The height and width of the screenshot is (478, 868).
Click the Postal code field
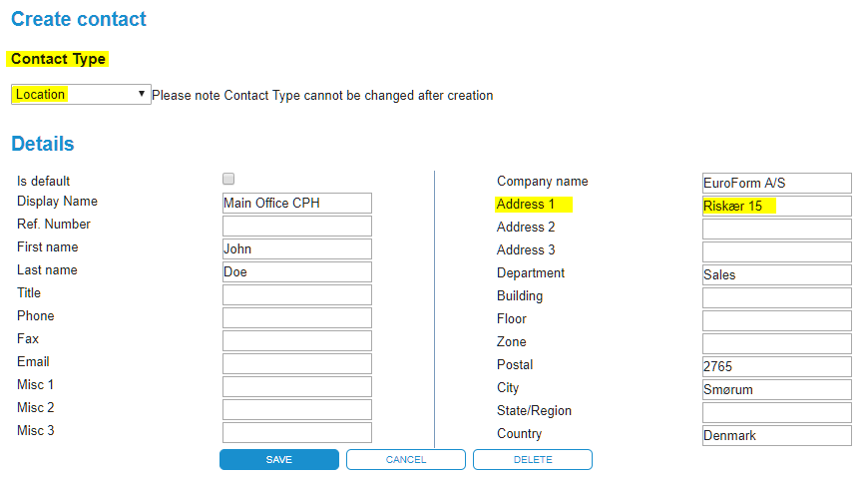[776, 367]
